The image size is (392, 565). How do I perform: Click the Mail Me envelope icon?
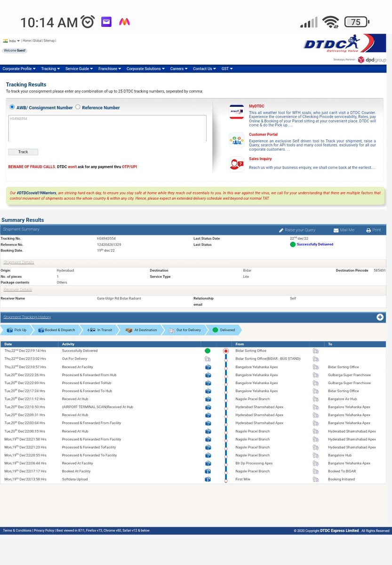(336, 230)
